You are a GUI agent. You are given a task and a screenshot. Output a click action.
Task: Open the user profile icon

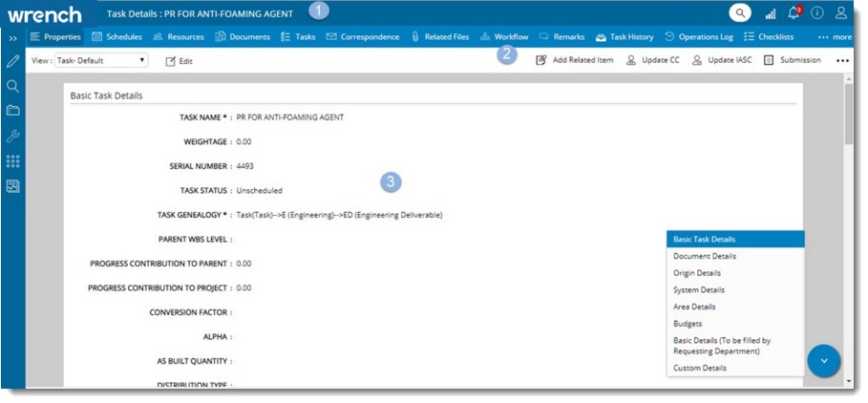point(841,13)
